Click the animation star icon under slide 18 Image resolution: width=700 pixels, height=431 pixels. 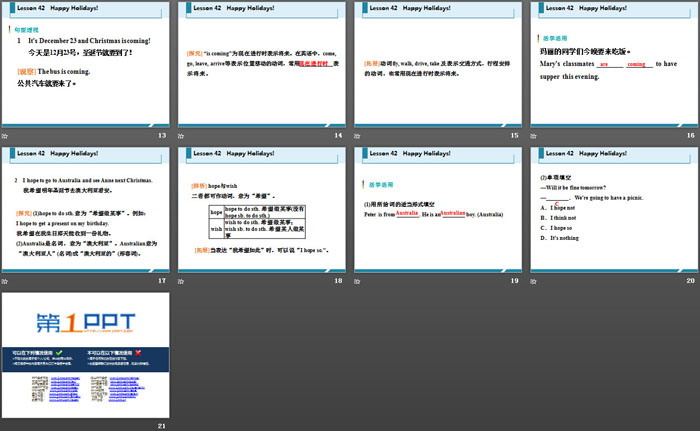[181, 281]
